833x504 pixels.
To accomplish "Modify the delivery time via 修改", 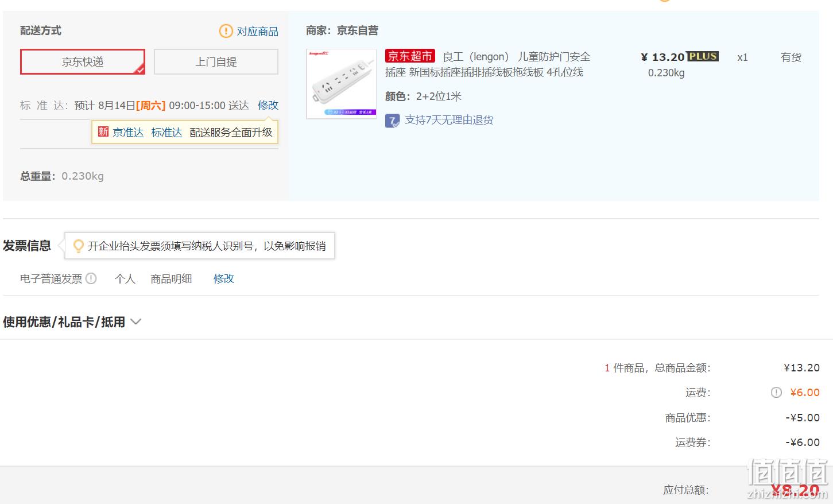I will [268, 105].
